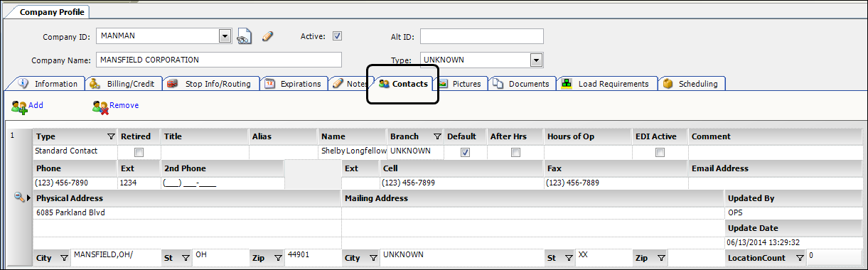Click the magnifier icon left of Physical Address row

point(19,198)
